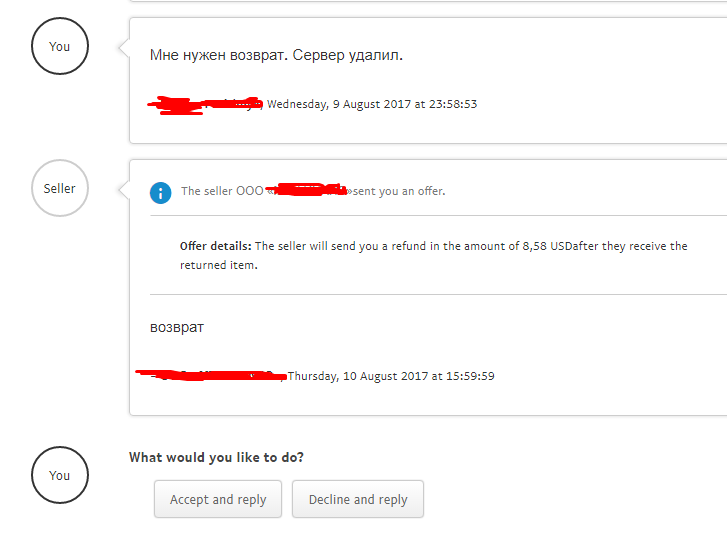Click "The seller ООО" offer notification text

222,191
